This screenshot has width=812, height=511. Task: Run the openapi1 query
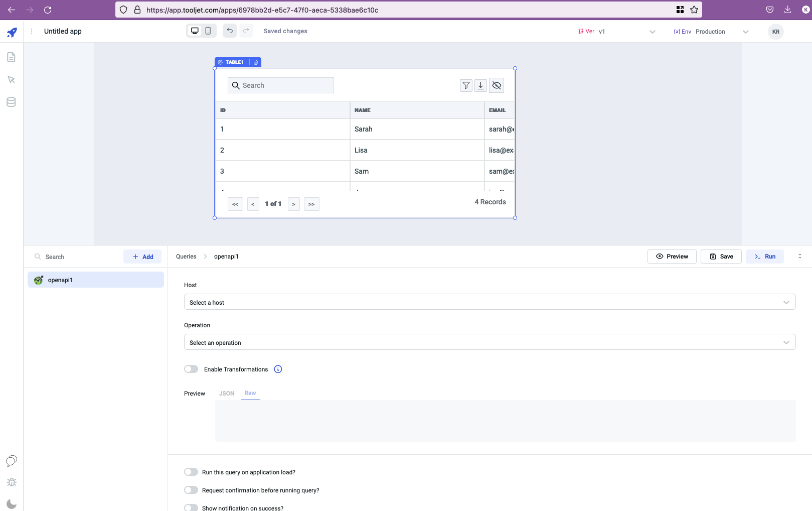[764, 256]
